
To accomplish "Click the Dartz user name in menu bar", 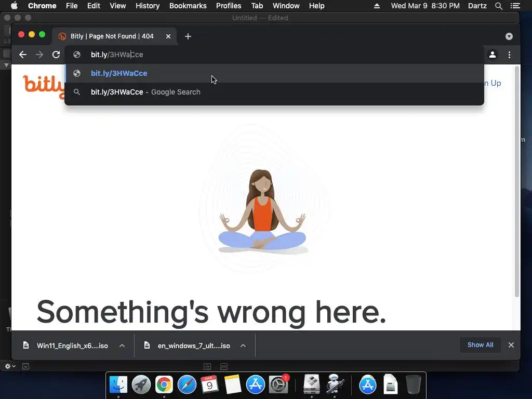I will (477, 6).
